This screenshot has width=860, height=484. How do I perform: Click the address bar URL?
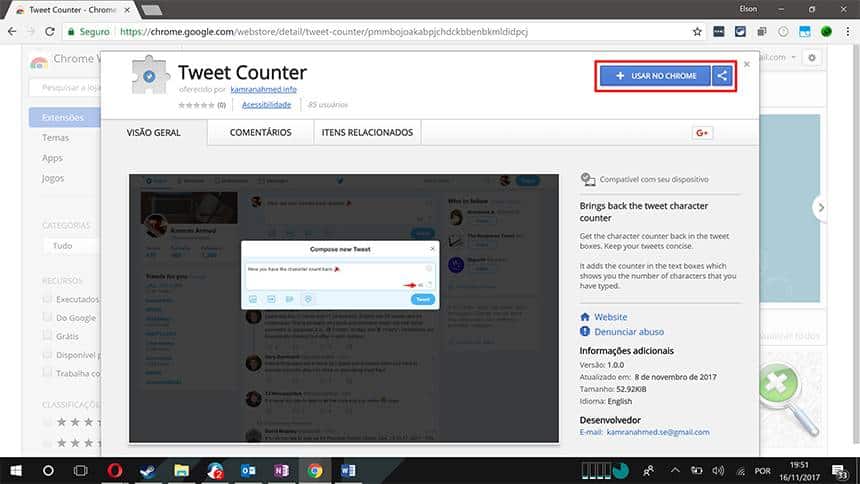click(x=324, y=32)
